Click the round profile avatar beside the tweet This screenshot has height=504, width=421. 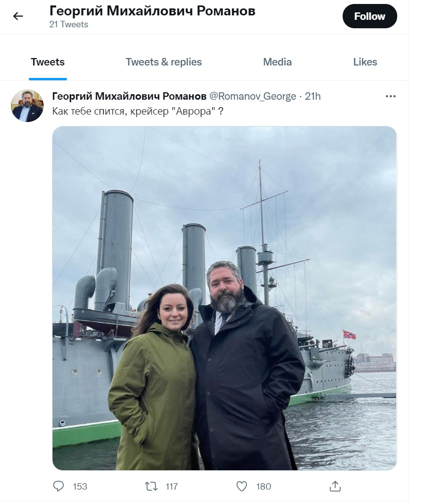point(27,106)
